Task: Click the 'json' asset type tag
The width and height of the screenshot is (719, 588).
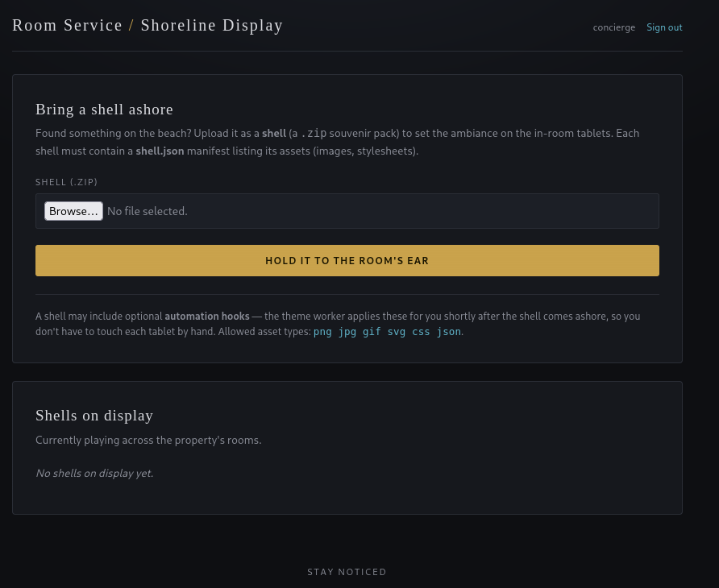Action: (449, 332)
